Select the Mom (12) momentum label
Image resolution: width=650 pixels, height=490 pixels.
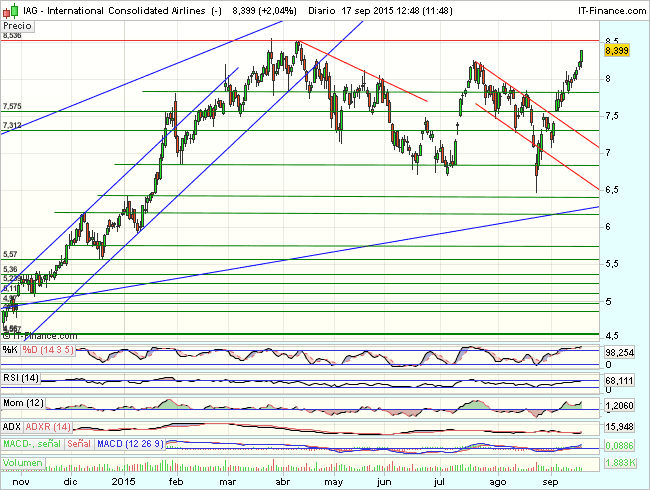click(x=23, y=403)
